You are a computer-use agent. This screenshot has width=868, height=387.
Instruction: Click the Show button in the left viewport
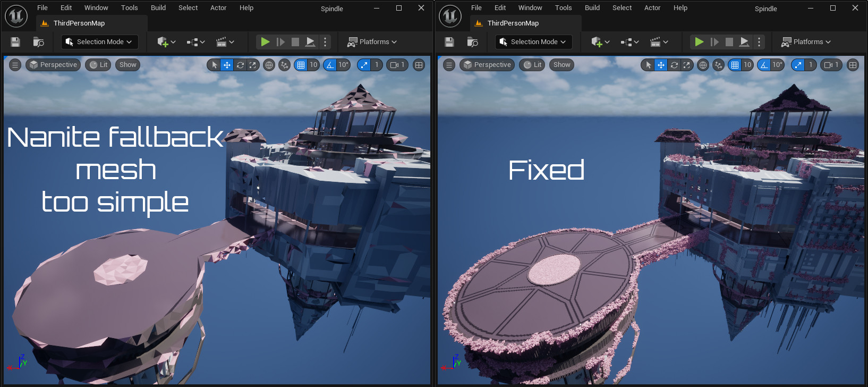[127, 65]
